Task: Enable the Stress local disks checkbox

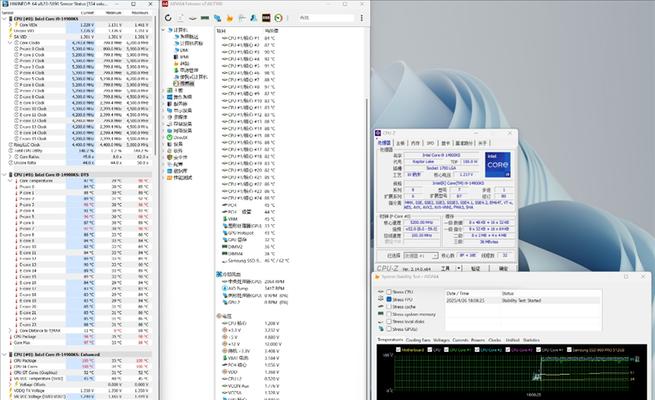Action: tap(389, 322)
